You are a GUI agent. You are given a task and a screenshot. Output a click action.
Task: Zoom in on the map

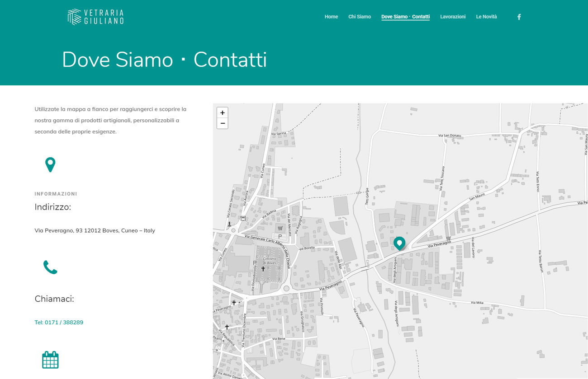pyautogui.click(x=222, y=112)
